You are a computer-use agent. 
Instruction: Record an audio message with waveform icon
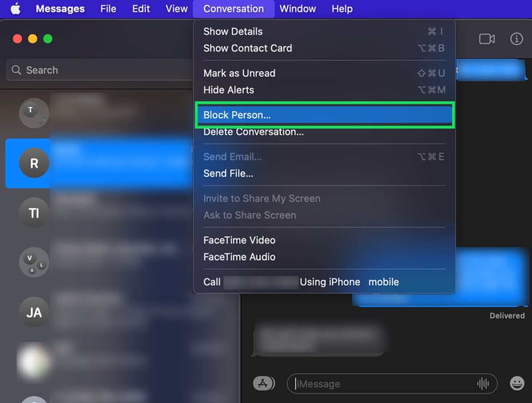(483, 383)
